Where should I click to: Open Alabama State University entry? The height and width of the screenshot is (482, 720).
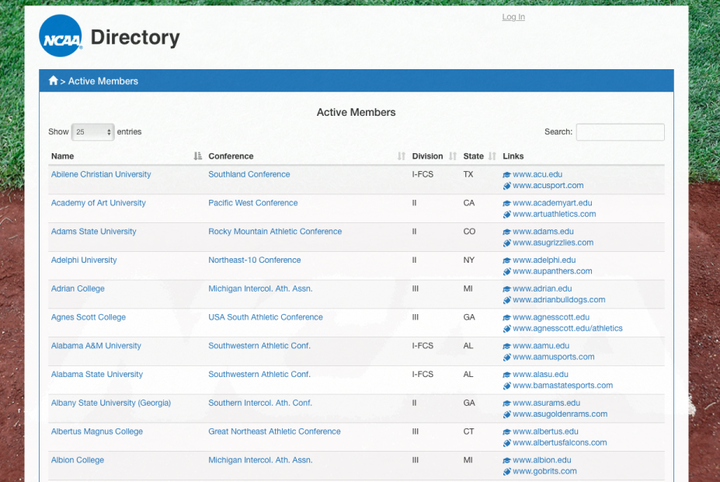97,374
